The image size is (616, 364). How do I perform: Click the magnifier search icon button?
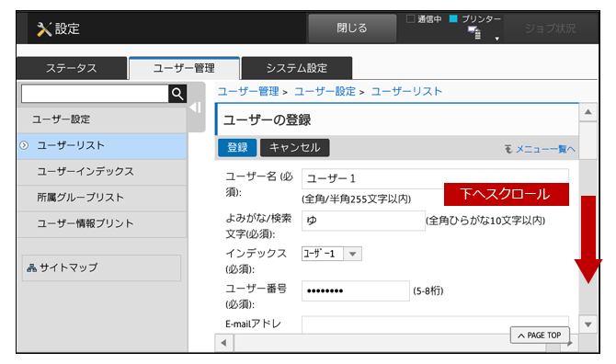(177, 94)
